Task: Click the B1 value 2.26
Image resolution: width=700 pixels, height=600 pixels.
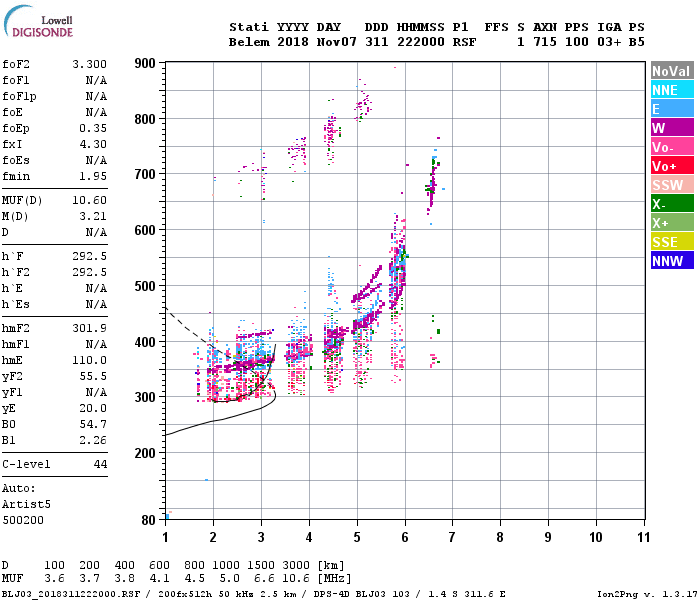Action: click(93, 441)
